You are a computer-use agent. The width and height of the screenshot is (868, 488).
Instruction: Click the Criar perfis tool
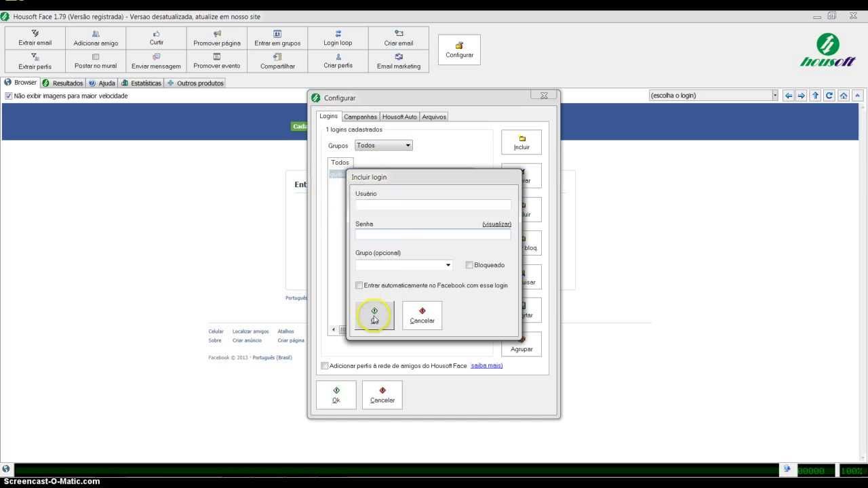(x=338, y=61)
